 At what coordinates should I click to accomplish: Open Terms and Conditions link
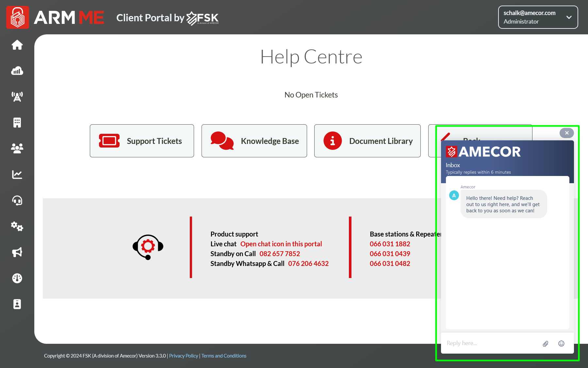coord(224,356)
